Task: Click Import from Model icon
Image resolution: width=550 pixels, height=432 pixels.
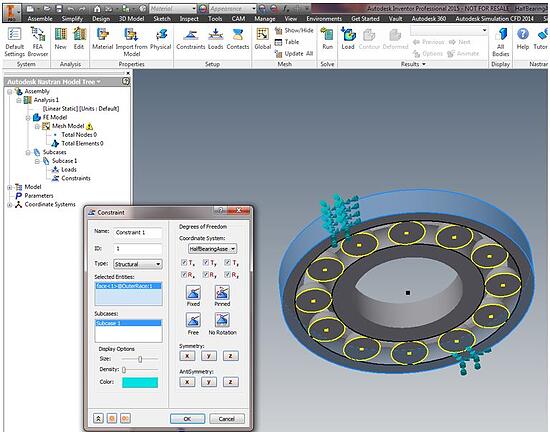Action: coord(132,42)
